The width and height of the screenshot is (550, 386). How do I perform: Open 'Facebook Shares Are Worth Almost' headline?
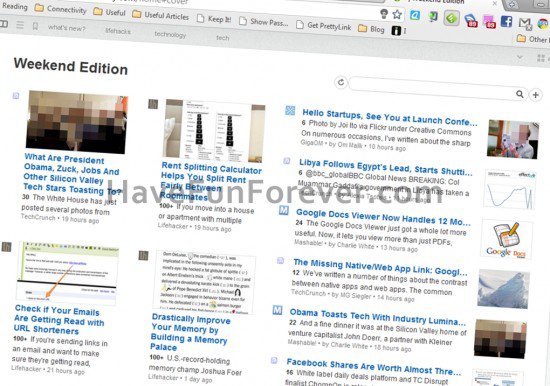[x=374, y=367]
